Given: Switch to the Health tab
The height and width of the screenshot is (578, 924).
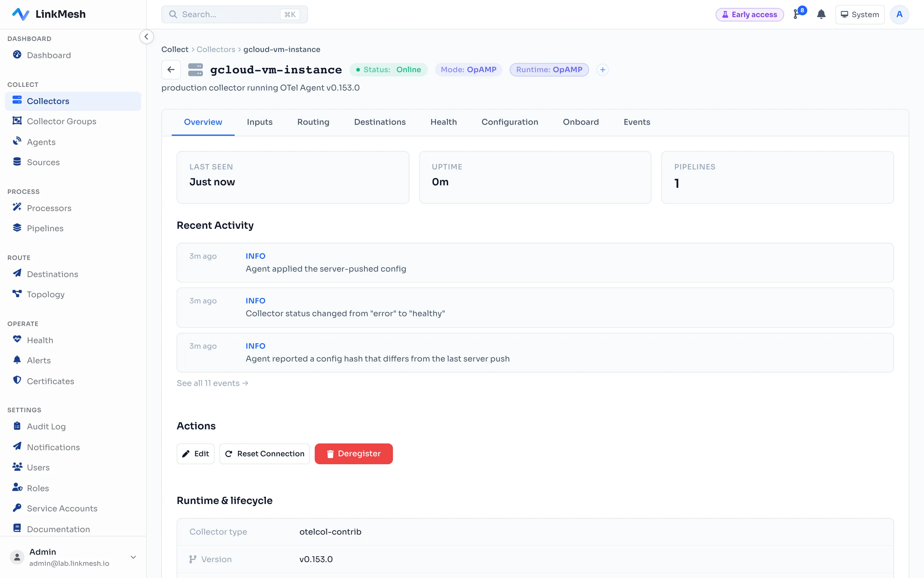Looking at the screenshot, I should (444, 122).
